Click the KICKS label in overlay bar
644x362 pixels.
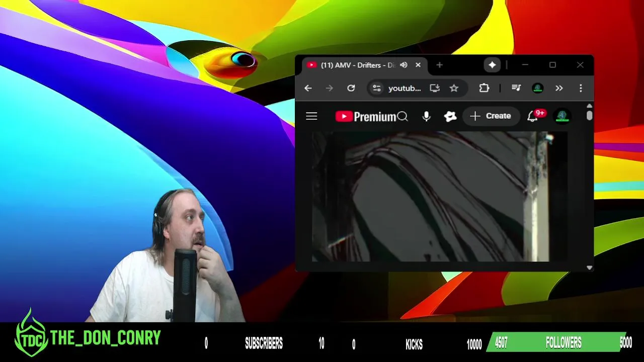414,344
